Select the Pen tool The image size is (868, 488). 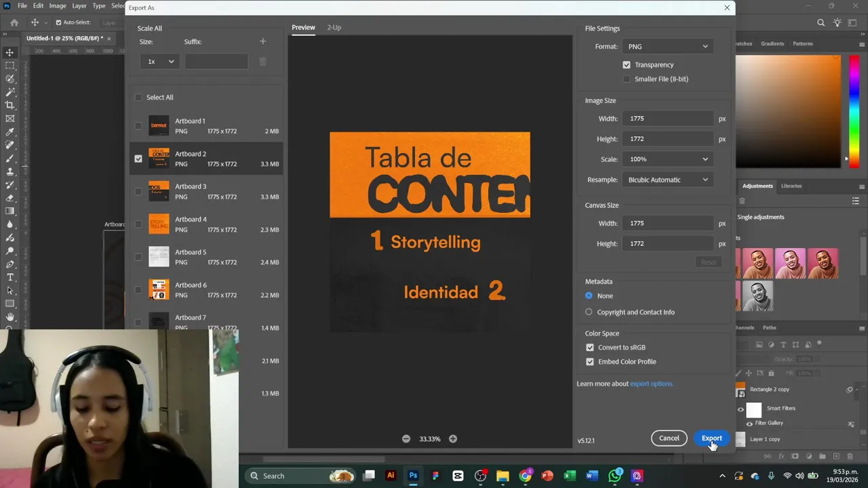10,264
